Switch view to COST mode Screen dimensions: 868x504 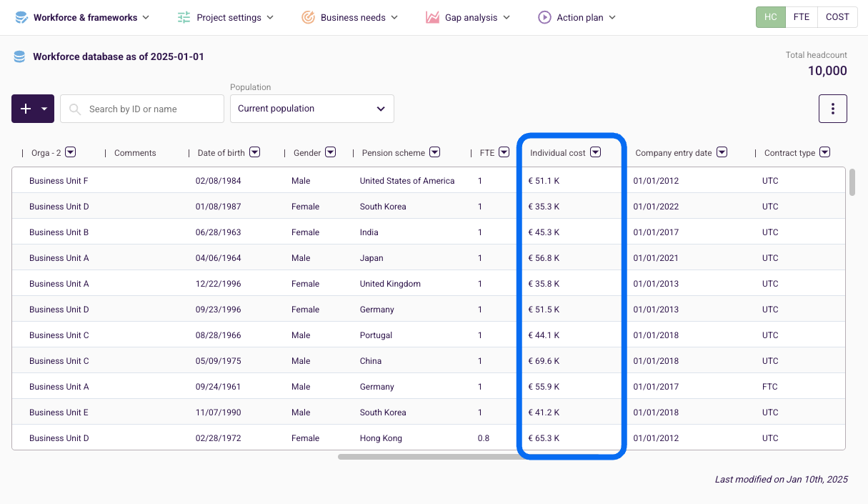[x=837, y=17]
